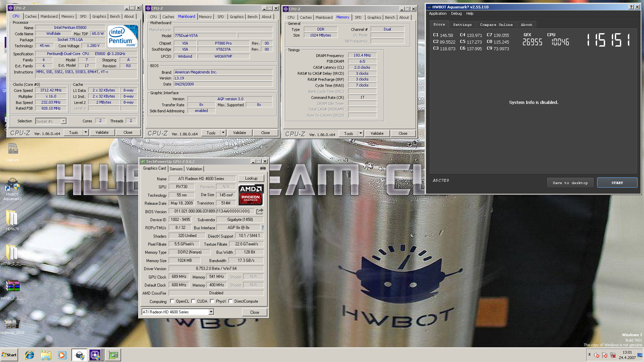This screenshot has width=644, height=362.
Task: Open the Bench tab in the first CPU-Z window
Action: click(x=115, y=16)
